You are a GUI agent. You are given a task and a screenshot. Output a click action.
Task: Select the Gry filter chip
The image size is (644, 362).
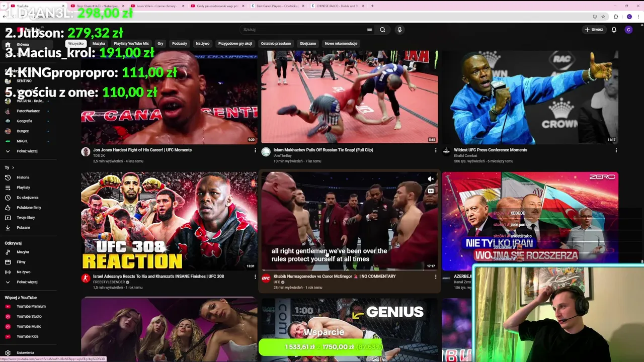[160, 44]
